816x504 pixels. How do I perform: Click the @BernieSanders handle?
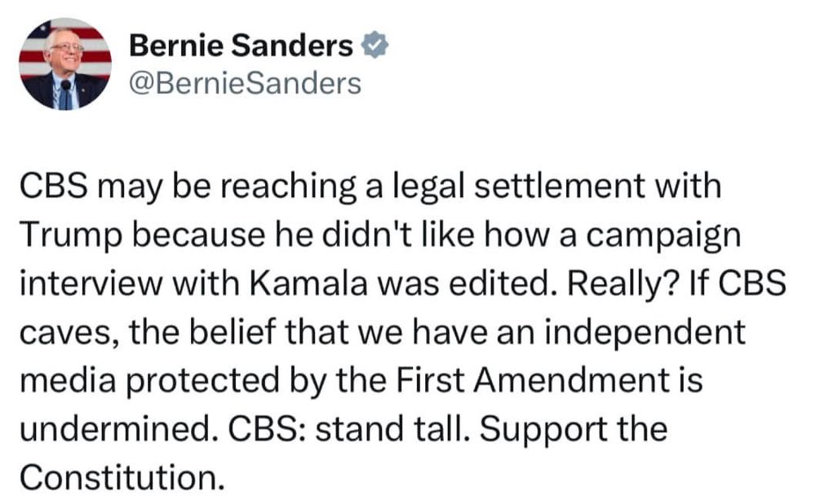tap(246, 82)
